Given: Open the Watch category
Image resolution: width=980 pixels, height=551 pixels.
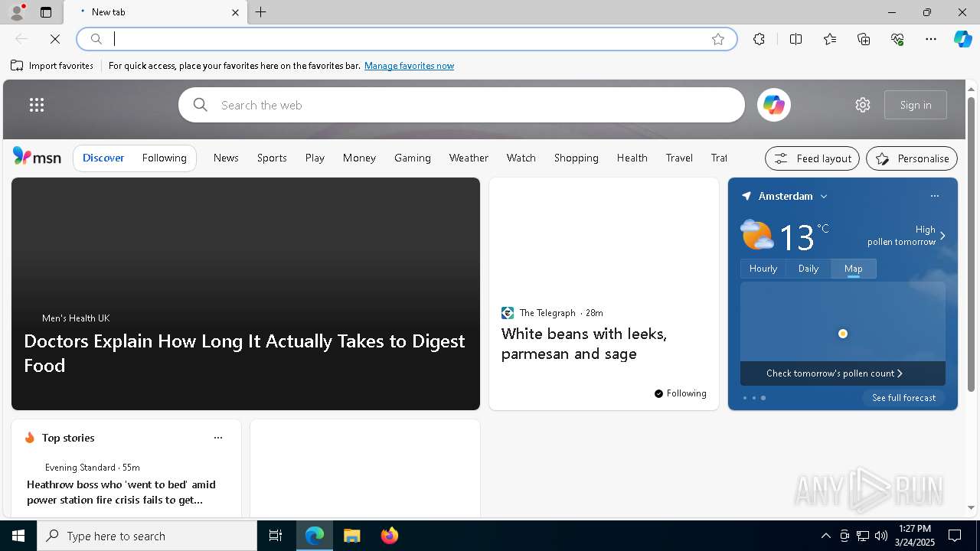Looking at the screenshot, I should point(521,158).
